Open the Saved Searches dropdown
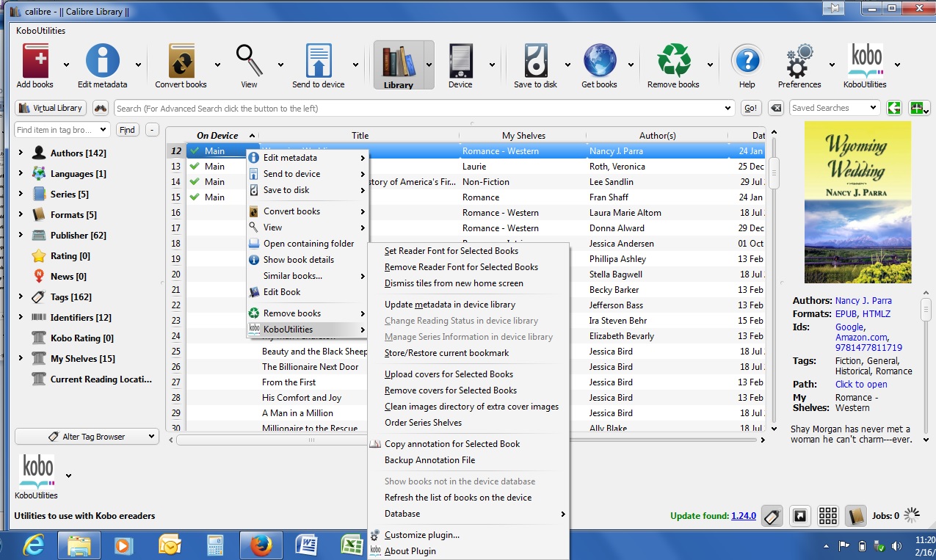The height and width of the screenshot is (560, 936). [x=834, y=108]
